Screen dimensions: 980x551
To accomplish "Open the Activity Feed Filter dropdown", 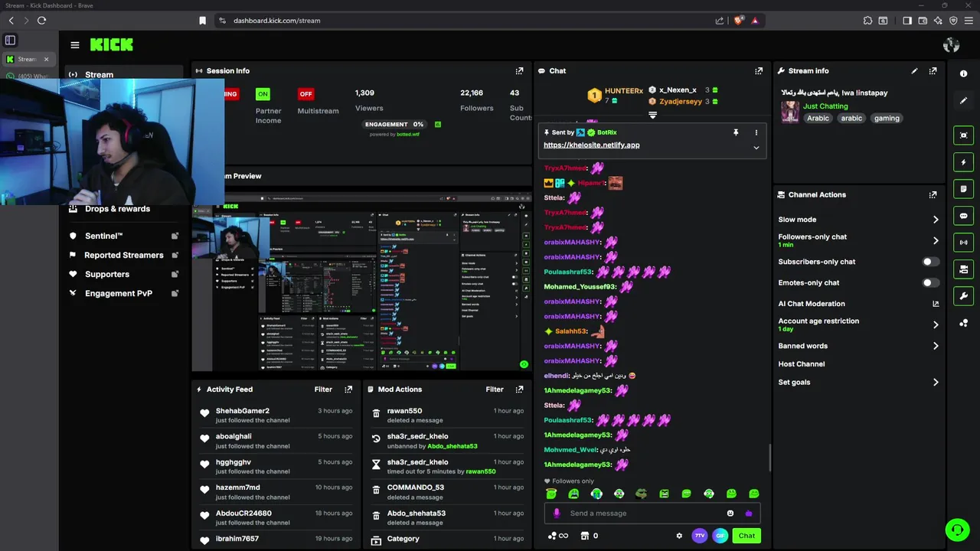I will click(x=323, y=389).
